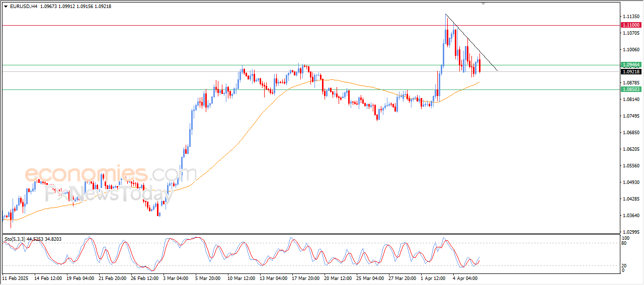Viewport: 644px width, 285px height.
Task: Click the EURUSD,H4 chart title text
Action: (23, 6)
